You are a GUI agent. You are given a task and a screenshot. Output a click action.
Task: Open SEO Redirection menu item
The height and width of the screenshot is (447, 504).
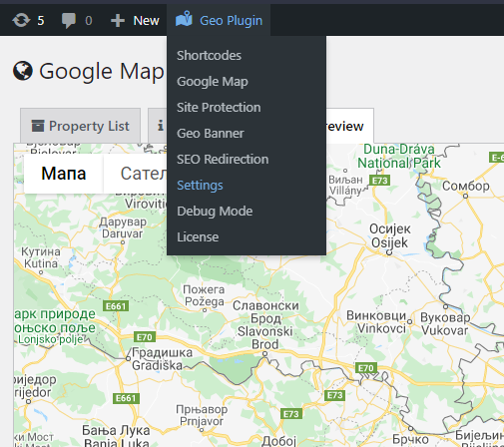click(223, 160)
